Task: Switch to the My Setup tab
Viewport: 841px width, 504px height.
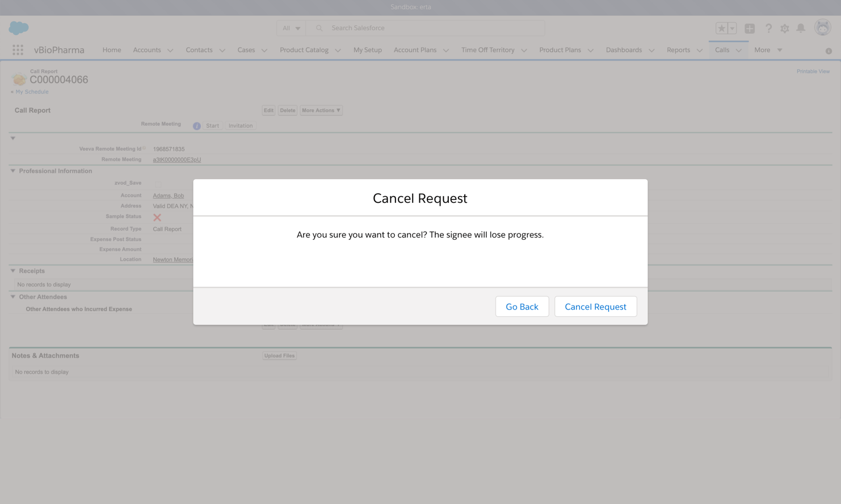Action: coord(367,50)
